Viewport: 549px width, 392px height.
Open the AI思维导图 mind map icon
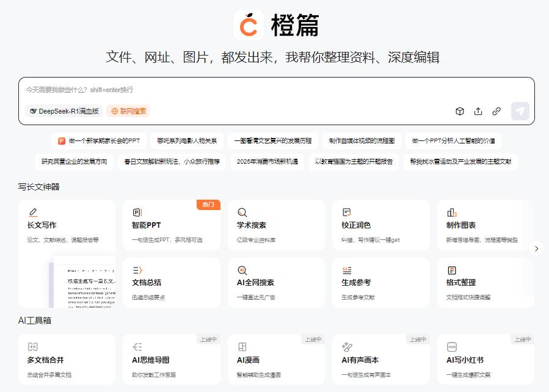[x=137, y=346]
